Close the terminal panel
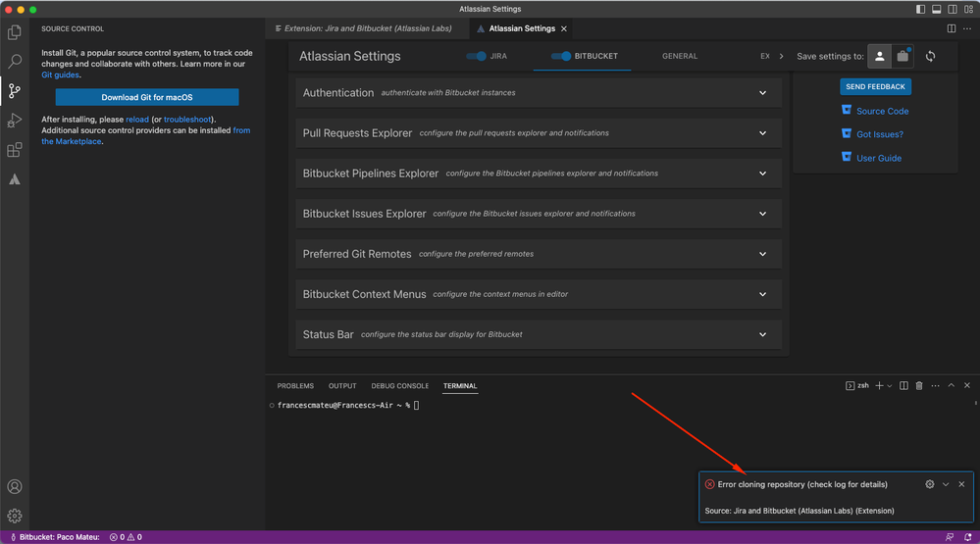The width and height of the screenshot is (980, 544). pos(967,386)
